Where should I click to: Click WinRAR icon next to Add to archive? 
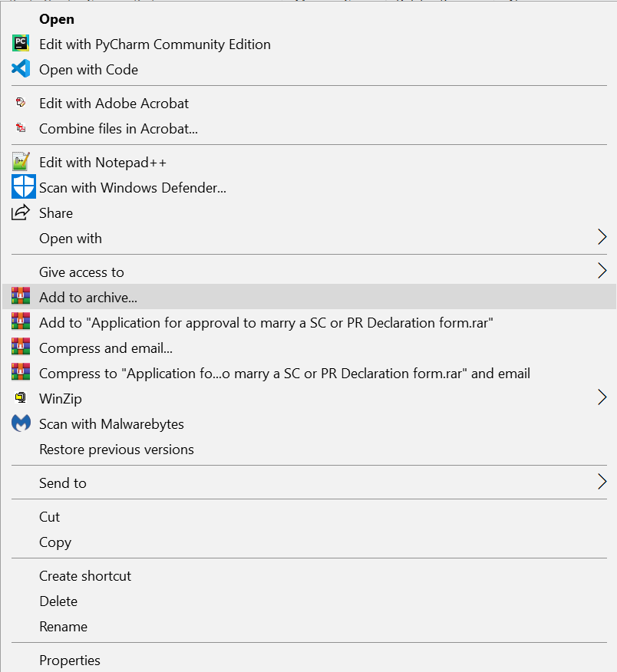(x=21, y=297)
